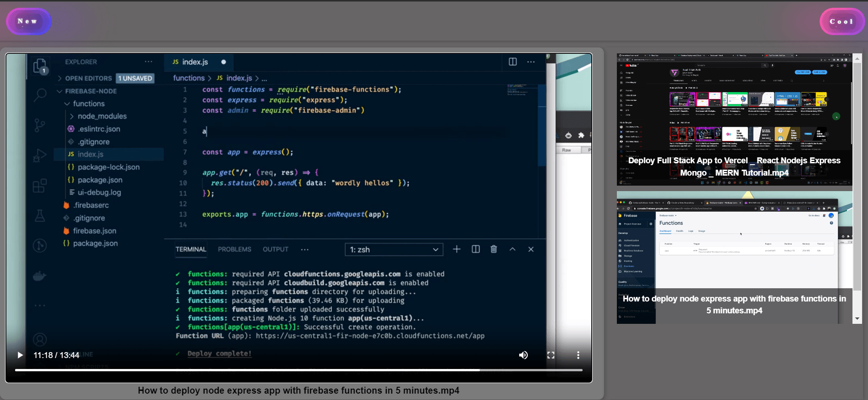The height and width of the screenshot is (400, 868).
Task: Open the firebase functions video thumbnail in playlist
Action: (x=734, y=257)
